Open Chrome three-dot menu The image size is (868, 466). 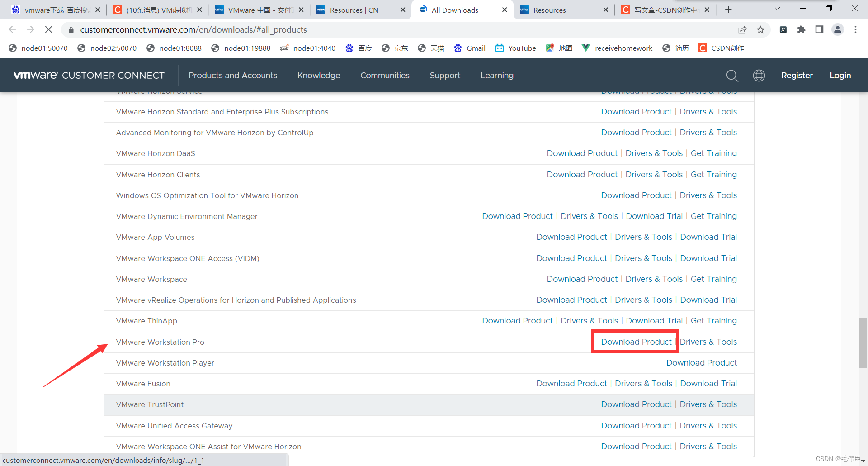pyautogui.click(x=855, y=29)
